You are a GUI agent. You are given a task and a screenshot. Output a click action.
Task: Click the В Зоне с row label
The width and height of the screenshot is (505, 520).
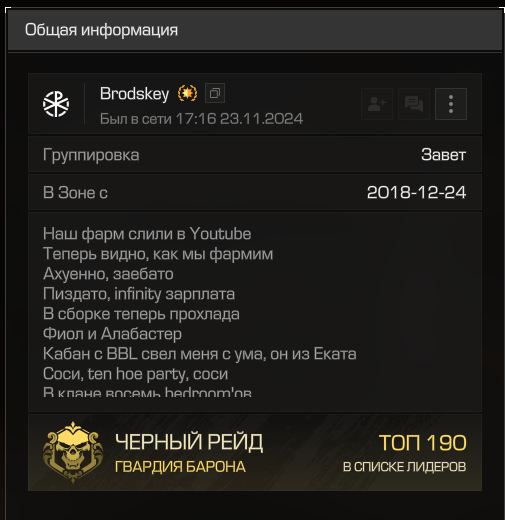(75, 193)
